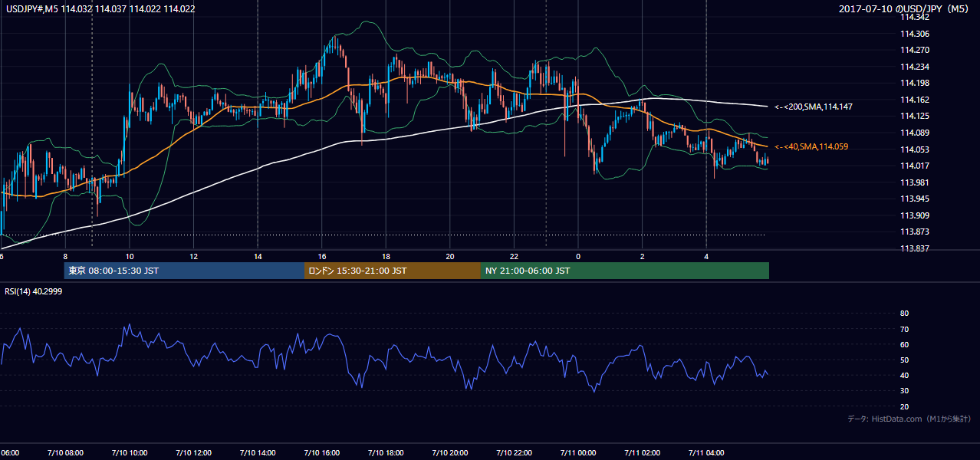Click the ロンドン 15:30-21:00 JST session bar
980x460 pixels.
tap(392, 271)
